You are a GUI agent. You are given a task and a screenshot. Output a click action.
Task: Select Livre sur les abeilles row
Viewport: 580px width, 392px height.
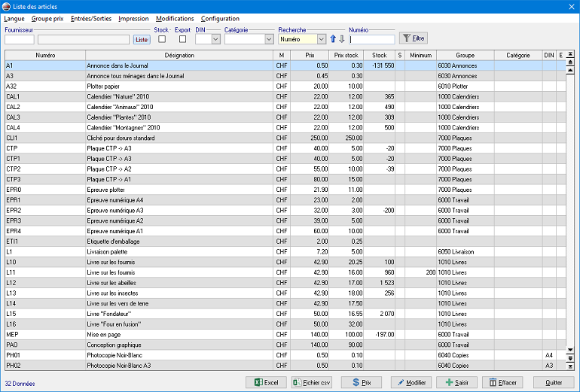285,283
